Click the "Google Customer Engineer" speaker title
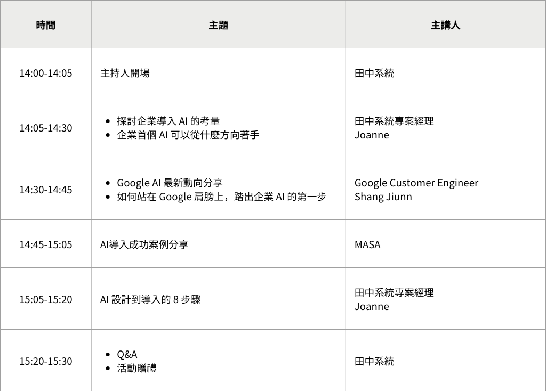This screenshot has height=392, width=546. (x=416, y=183)
